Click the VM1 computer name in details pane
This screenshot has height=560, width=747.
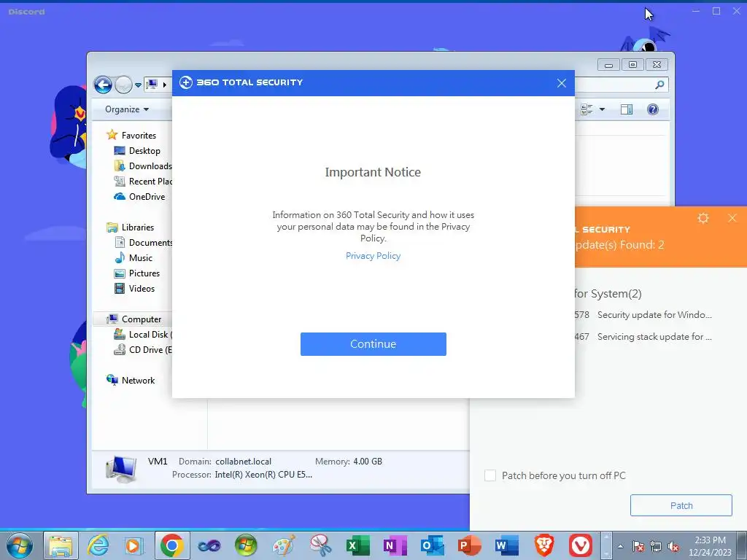[x=158, y=462]
